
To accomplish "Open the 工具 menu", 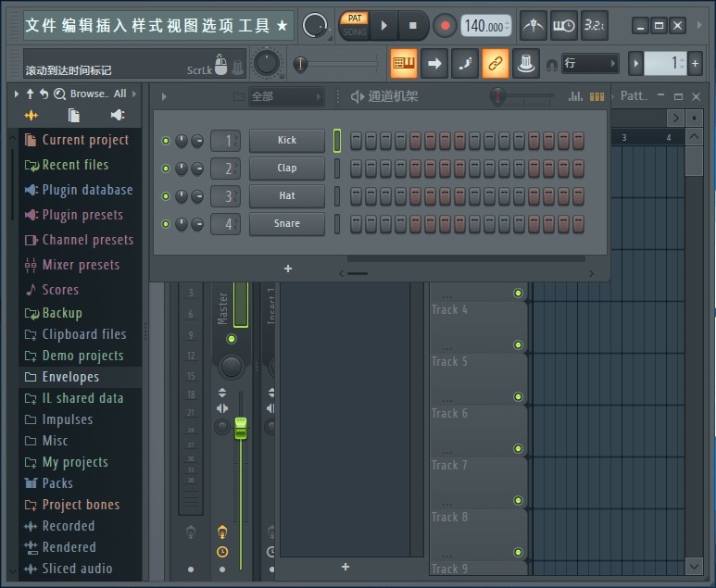I will tap(253, 25).
